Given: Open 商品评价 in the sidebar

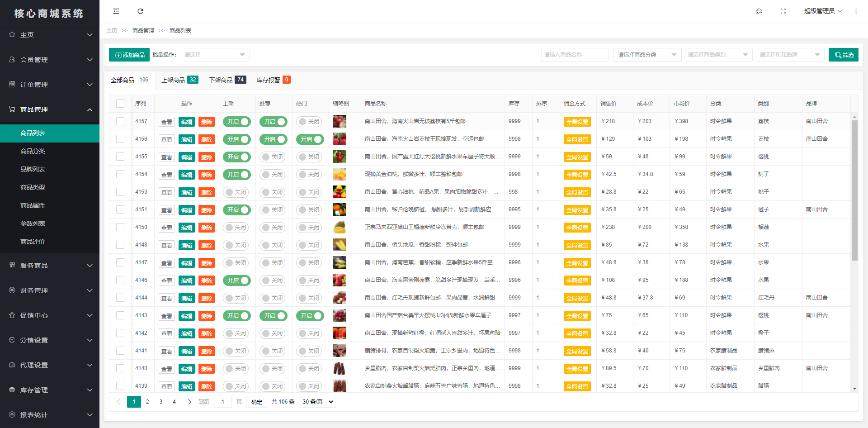Looking at the screenshot, I should (50, 242).
